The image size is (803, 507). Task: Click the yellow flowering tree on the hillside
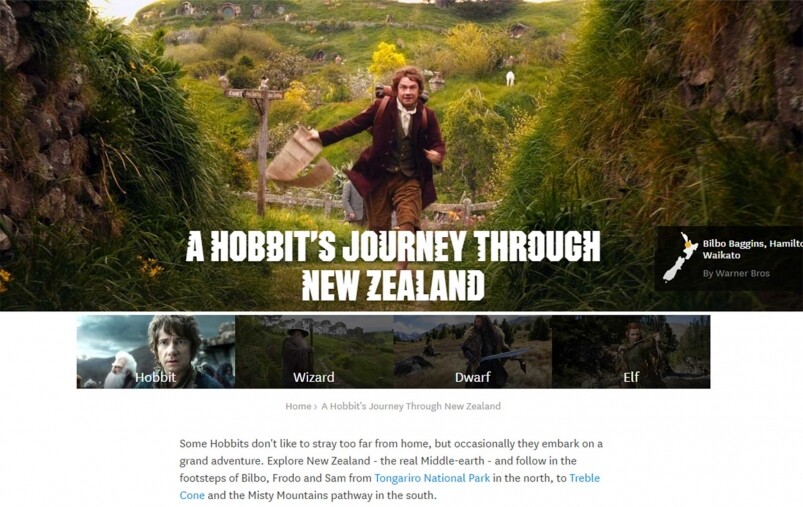tap(387, 59)
